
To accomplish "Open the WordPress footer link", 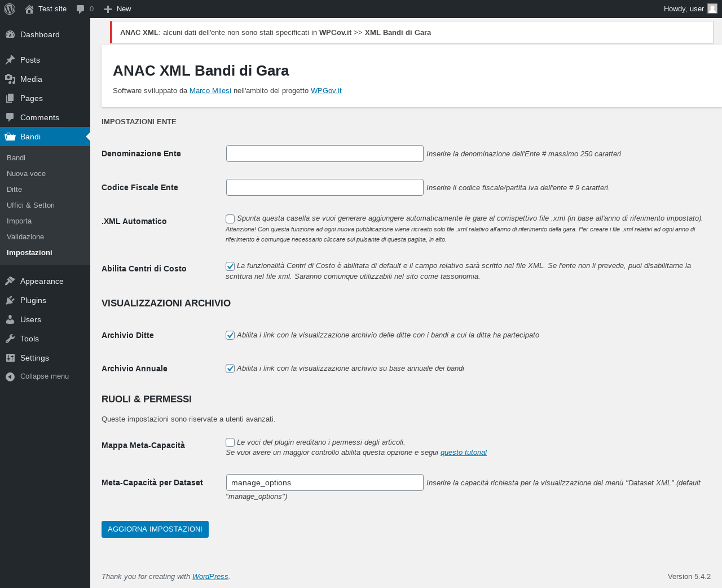I will (x=210, y=577).
